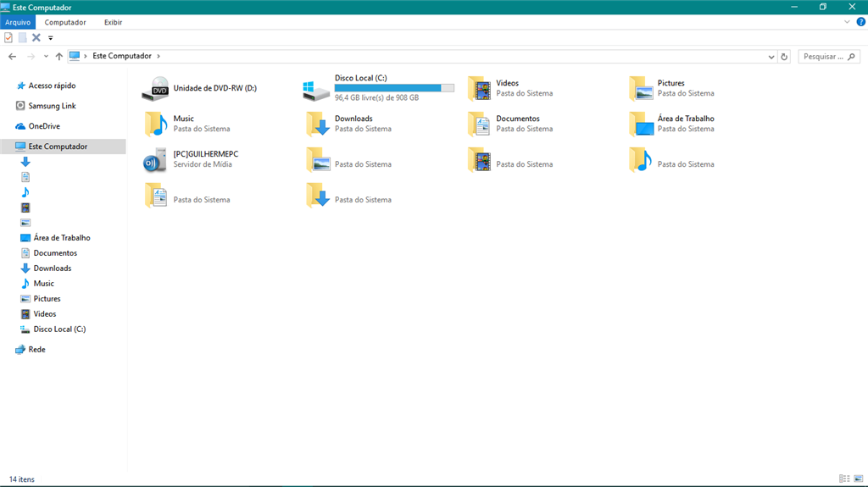This screenshot has height=487, width=868.
Task: Select the Disco Local (C:) drive icon
Action: coord(316,90)
